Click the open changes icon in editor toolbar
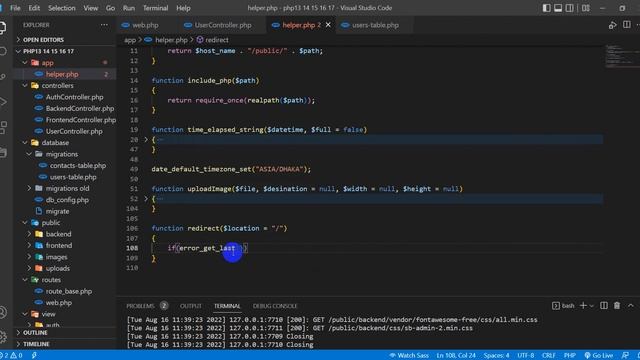 (612, 25)
